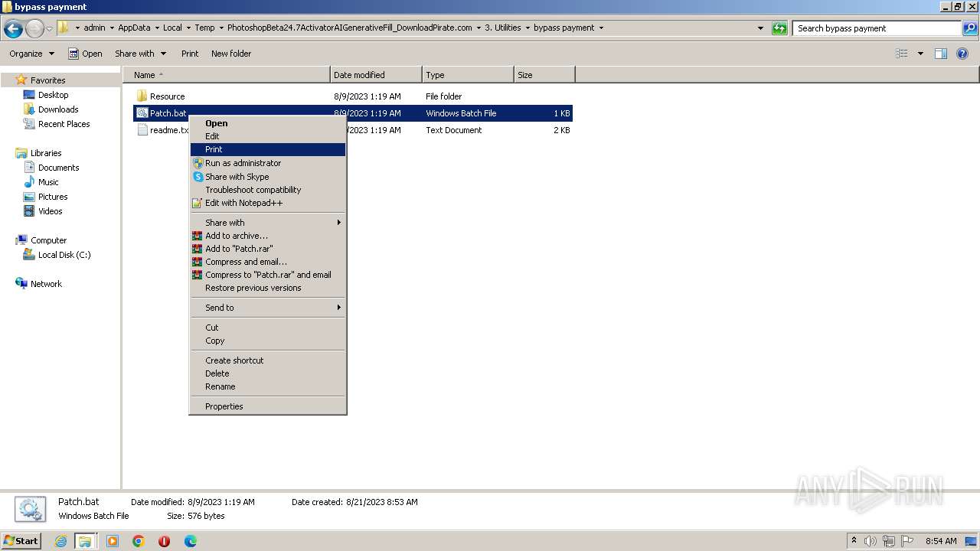
Task: Click the green Refresh button beside address bar
Action: (779, 28)
